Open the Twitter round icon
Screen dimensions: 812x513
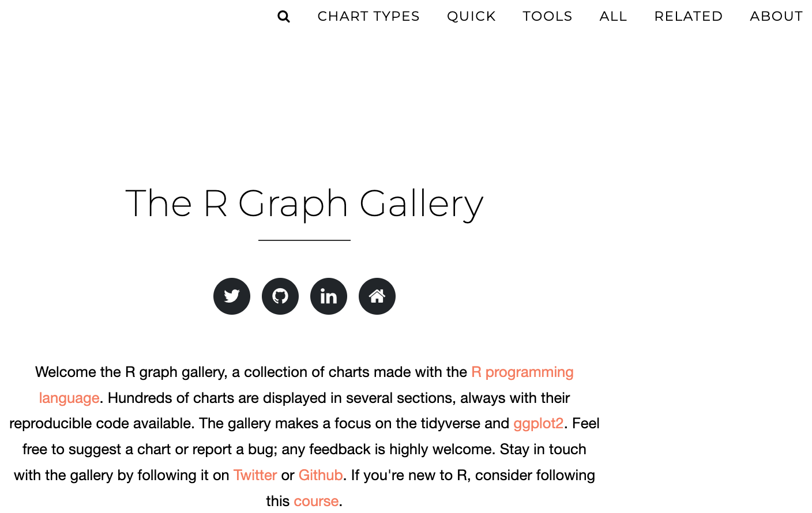[232, 296]
